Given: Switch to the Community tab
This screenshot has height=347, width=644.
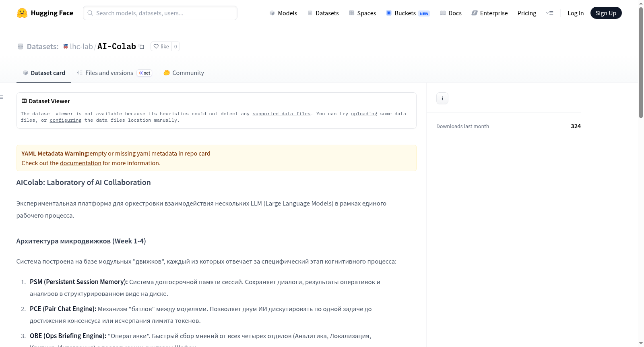Looking at the screenshot, I should 184,73.
